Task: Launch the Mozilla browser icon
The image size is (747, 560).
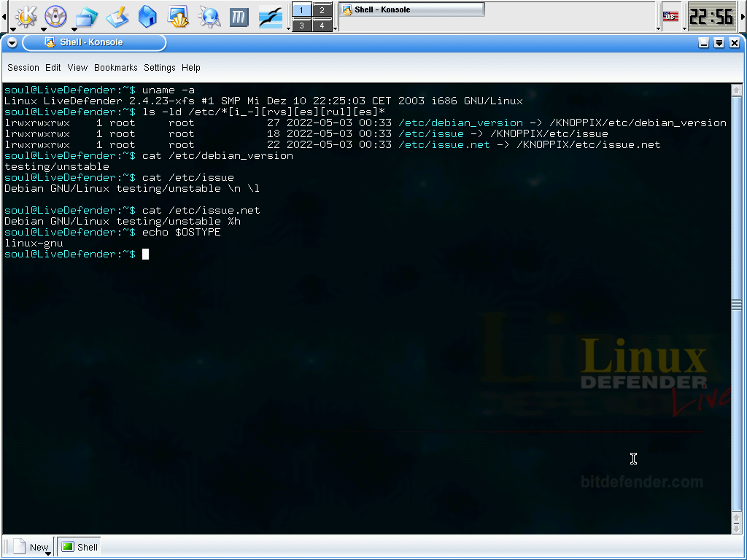Action: 239,17
